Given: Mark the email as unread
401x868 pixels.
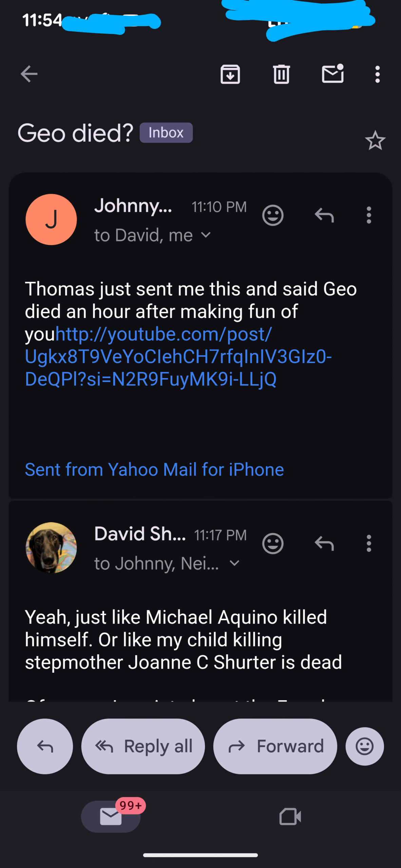Looking at the screenshot, I should [332, 74].
